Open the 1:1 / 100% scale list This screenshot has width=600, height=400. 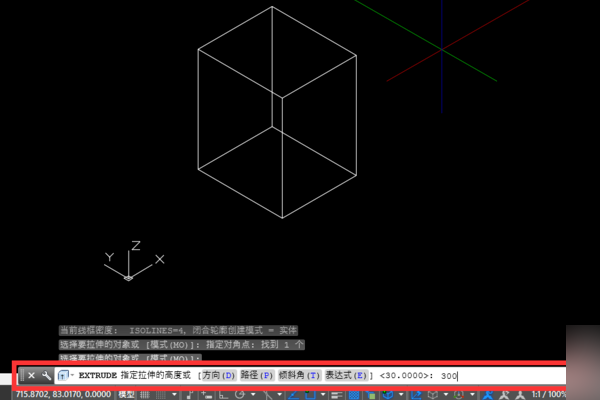pos(548,394)
